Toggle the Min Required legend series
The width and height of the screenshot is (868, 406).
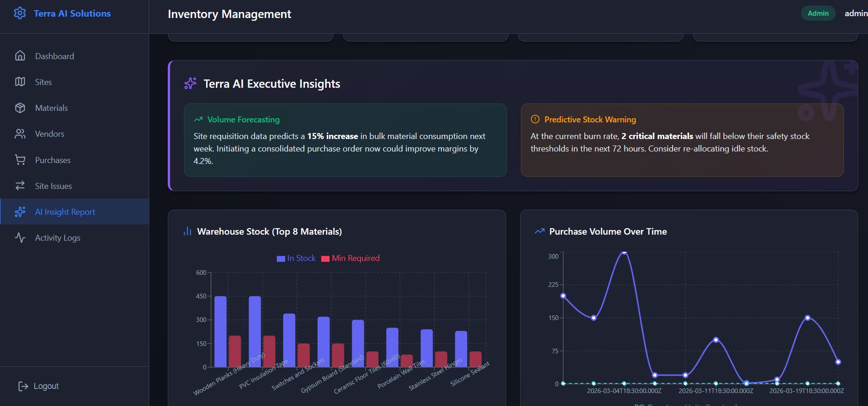pyautogui.click(x=350, y=258)
